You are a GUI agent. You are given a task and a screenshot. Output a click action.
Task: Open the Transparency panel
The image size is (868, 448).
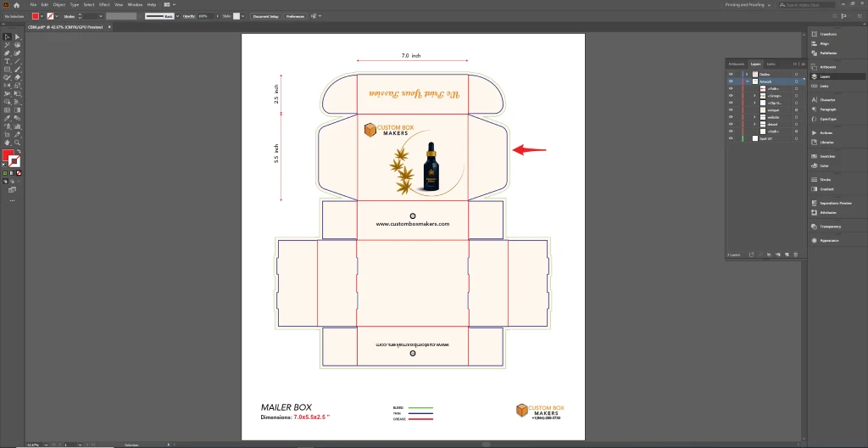pos(829,227)
